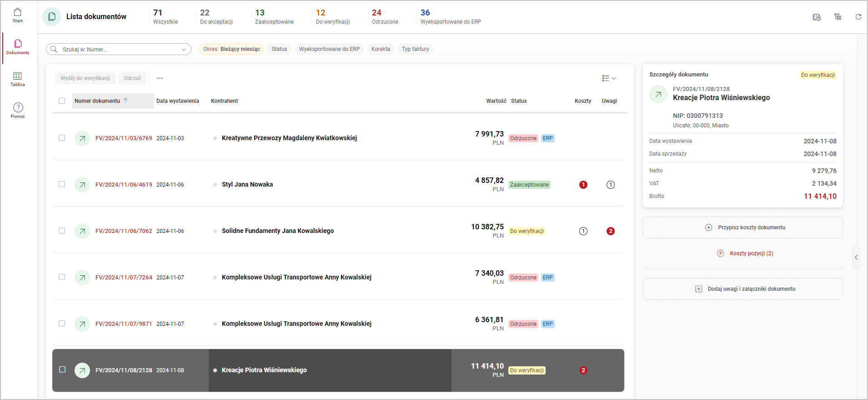
Task: Toggle the select-all documents checkbox
Action: pos(62,101)
